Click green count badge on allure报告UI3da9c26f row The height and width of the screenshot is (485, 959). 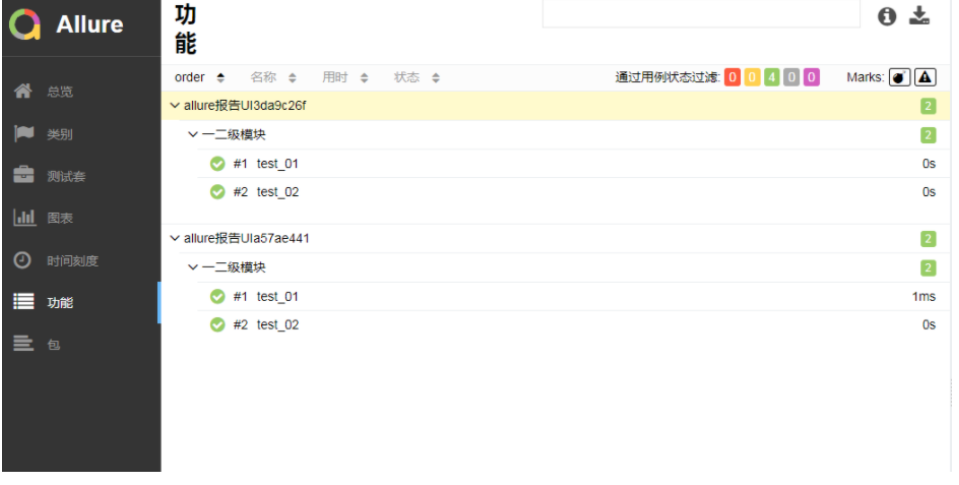click(x=928, y=106)
